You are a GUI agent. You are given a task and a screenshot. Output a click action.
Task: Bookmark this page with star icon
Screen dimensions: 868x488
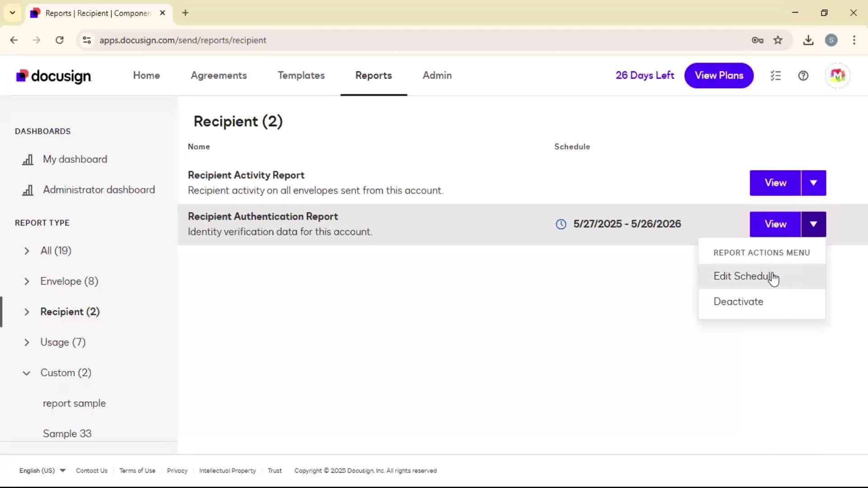coord(778,40)
